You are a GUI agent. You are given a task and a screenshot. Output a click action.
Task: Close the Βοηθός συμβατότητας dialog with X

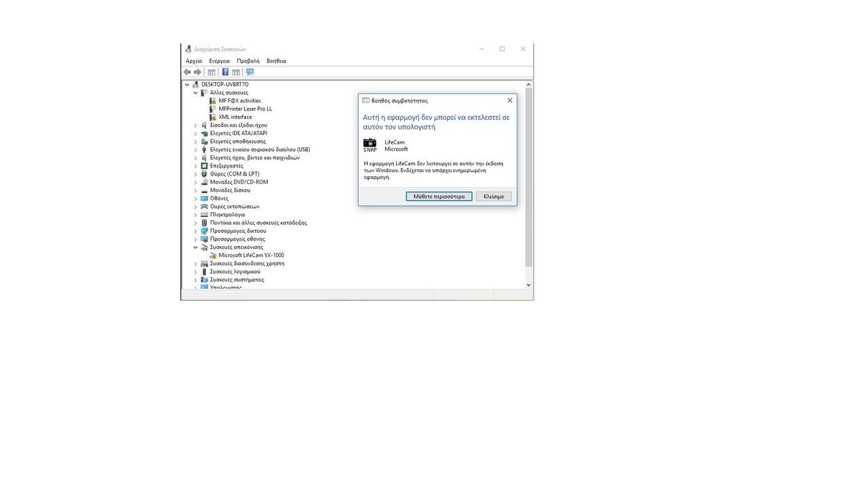510,100
